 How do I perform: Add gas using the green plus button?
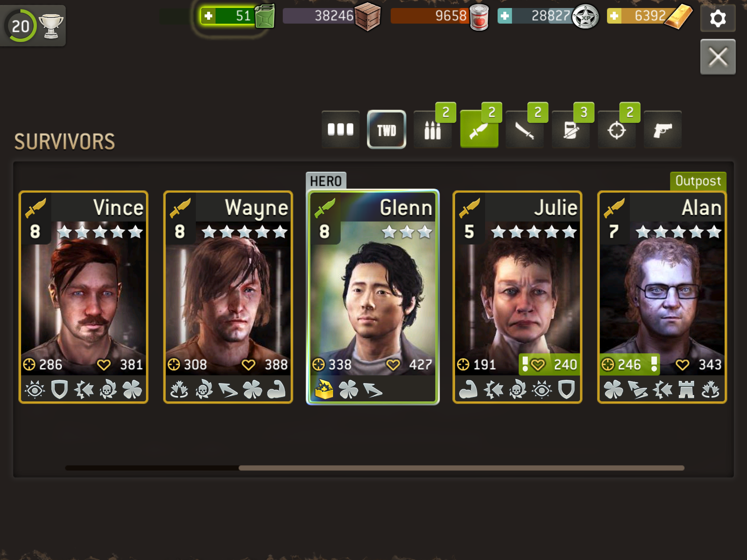(x=208, y=16)
